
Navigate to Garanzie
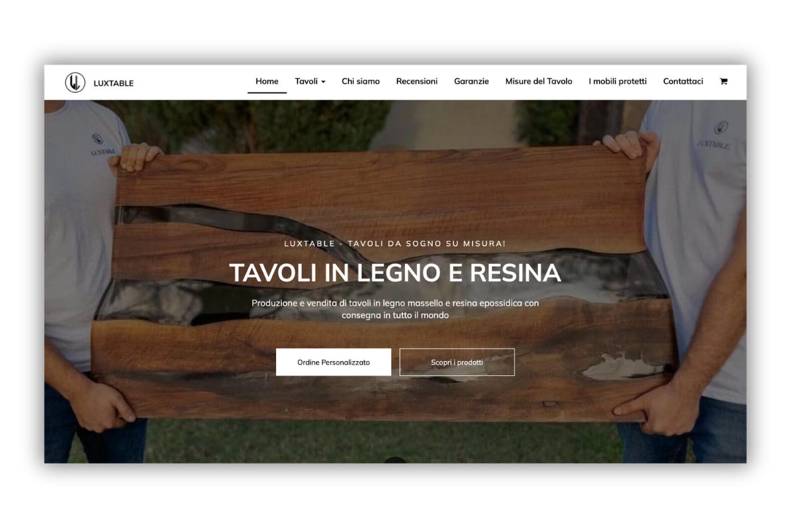click(471, 81)
